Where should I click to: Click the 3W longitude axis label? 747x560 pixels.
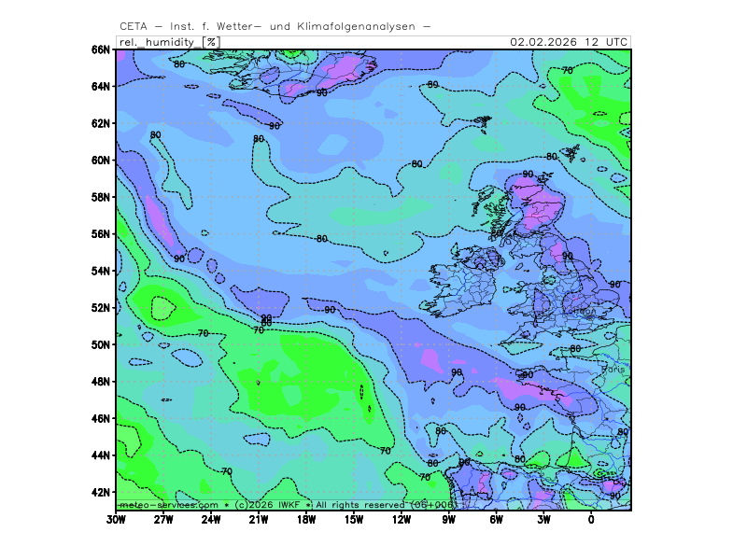tap(543, 520)
